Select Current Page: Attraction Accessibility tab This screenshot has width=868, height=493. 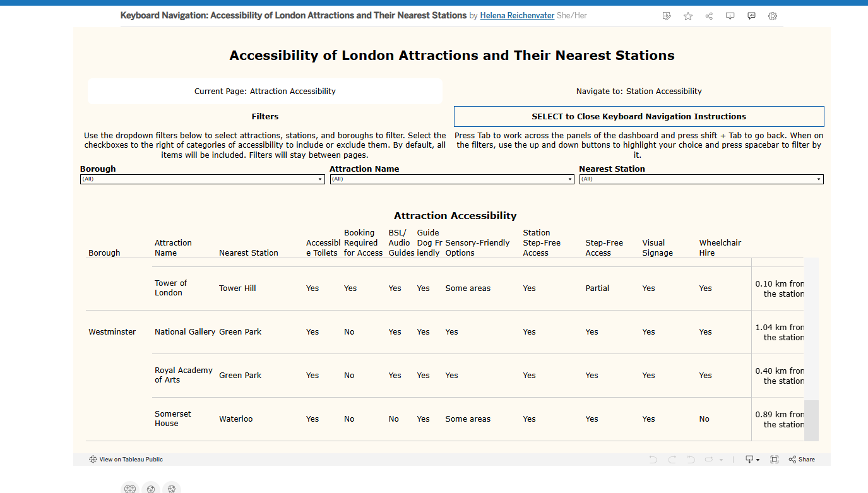point(265,92)
